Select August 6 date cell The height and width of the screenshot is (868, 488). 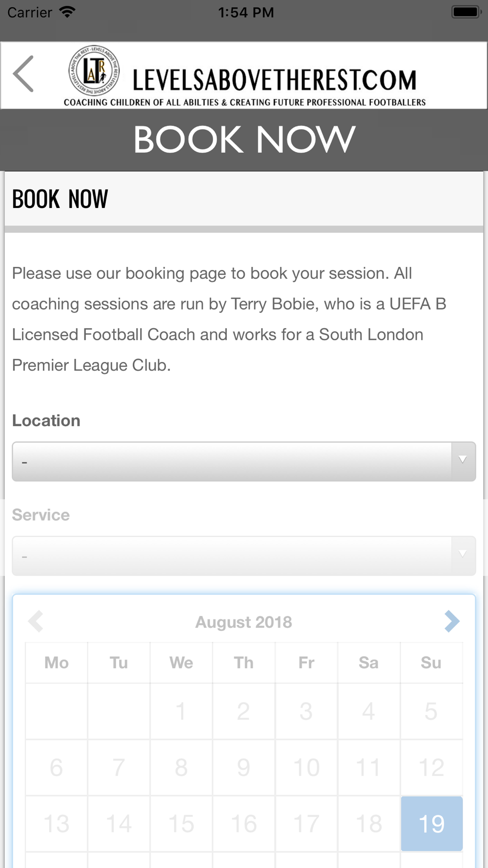56,767
